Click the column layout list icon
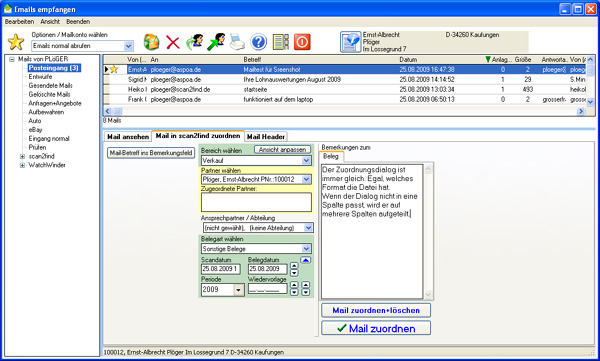 tap(280, 42)
